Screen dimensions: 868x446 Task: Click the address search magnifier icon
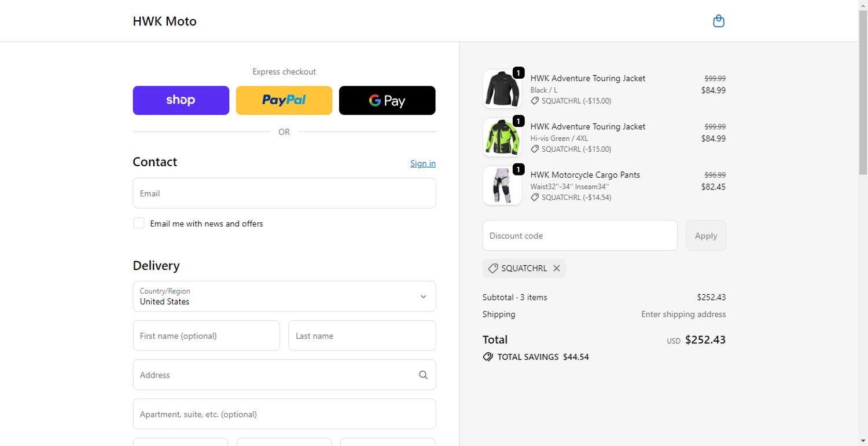423,375
